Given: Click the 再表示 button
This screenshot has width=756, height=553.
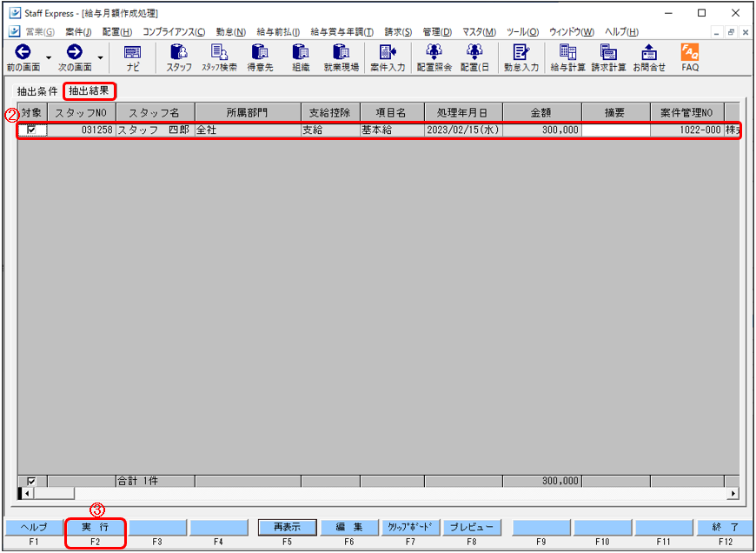Looking at the screenshot, I should click(287, 527).
